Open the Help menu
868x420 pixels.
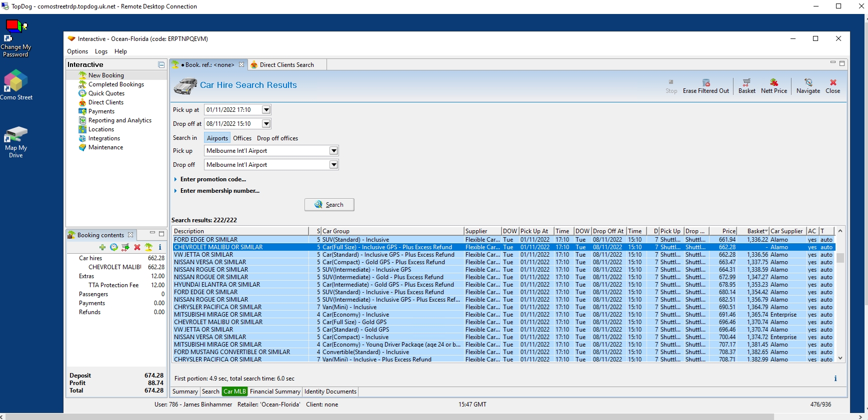click(120, 51)
